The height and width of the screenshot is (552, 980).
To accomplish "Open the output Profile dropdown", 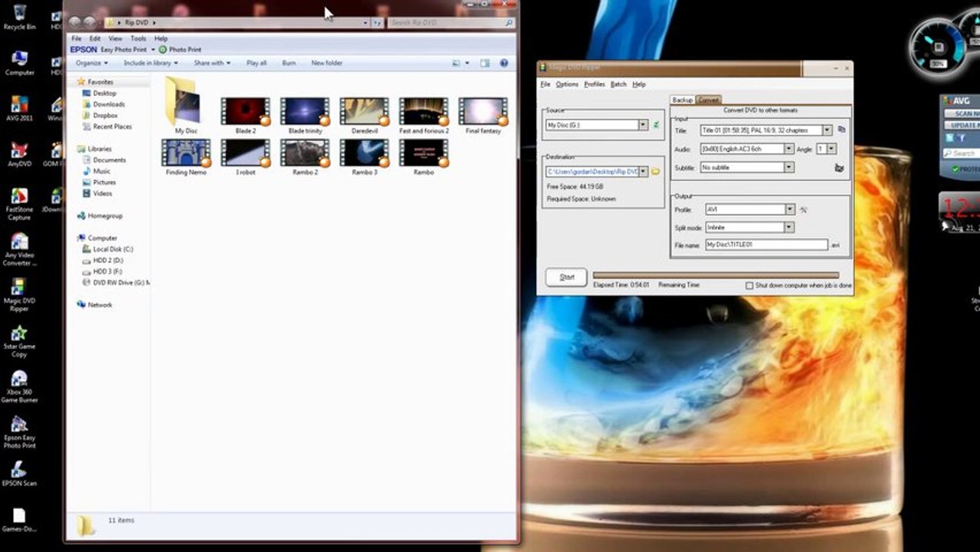I will click(x=789, y=209).
